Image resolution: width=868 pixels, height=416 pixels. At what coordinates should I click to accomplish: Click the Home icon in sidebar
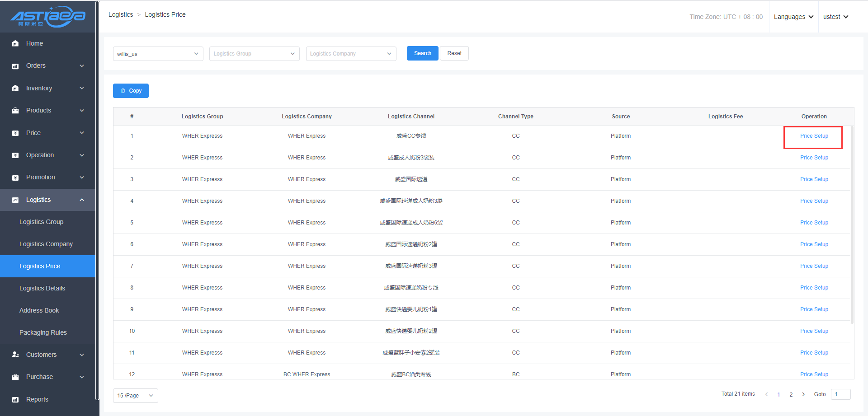tap(15, 43)
